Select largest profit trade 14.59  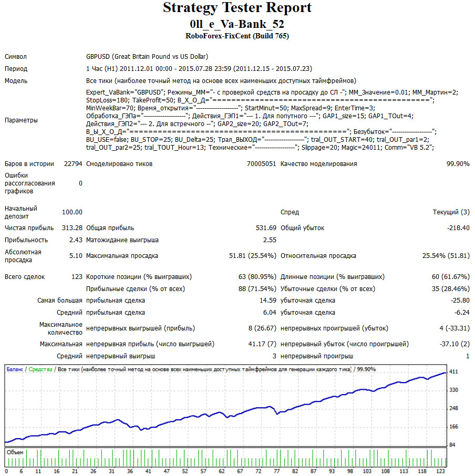point(267,301)
